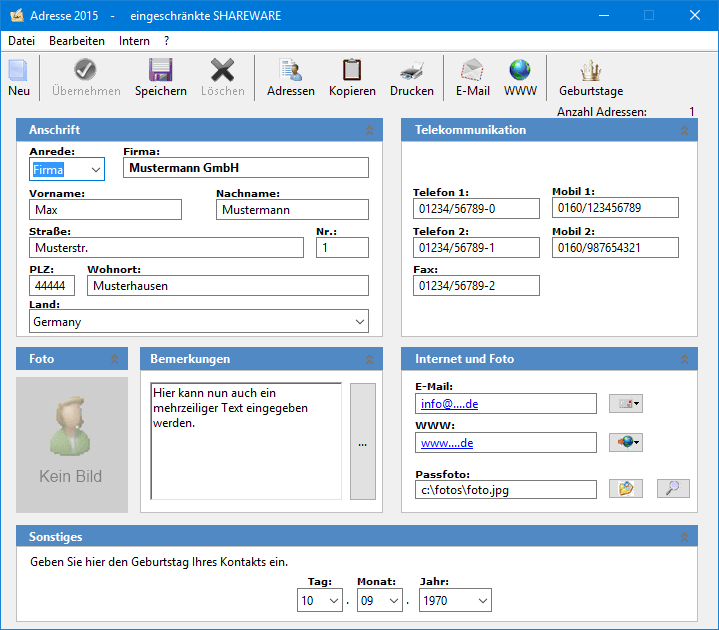
Task: Open Geburtstage crown icon
Action: click(591, 70)
